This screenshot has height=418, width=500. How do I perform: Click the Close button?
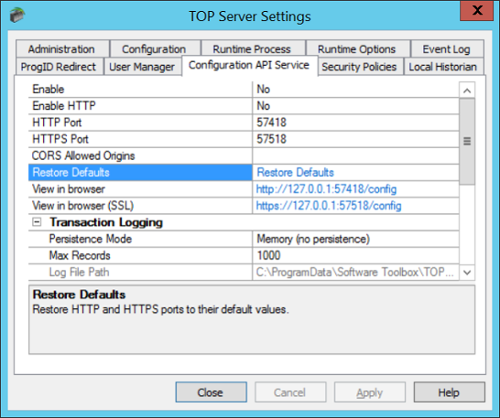click(211, 392)
